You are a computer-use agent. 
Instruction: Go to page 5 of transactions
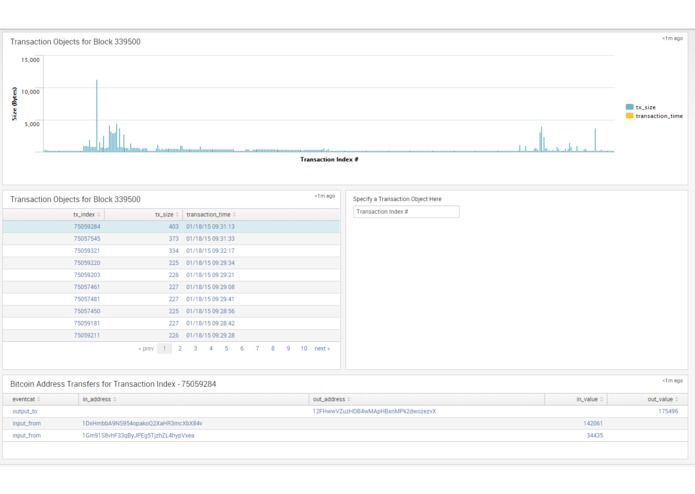click(x=226, y=349)
